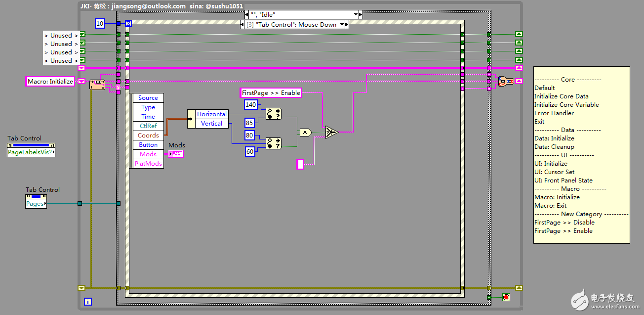Go to next case with right arrow
Screen dimensions: 644x315
[x=361, y=14]
